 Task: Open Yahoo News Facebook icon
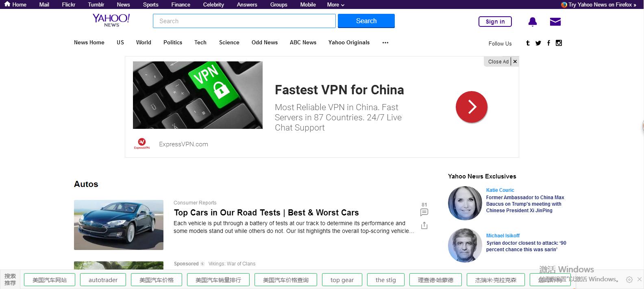[548, 43]
